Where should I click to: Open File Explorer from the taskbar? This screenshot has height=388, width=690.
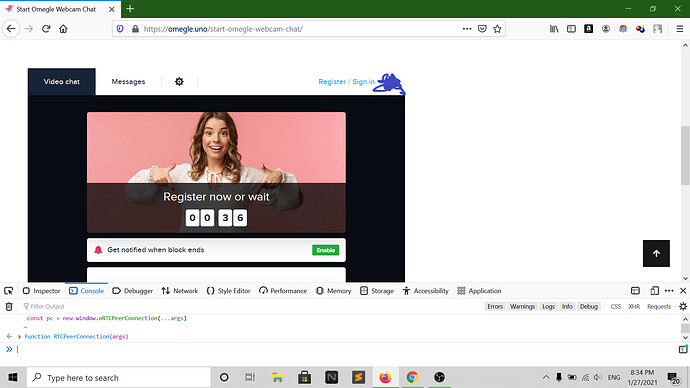(277, 377)
